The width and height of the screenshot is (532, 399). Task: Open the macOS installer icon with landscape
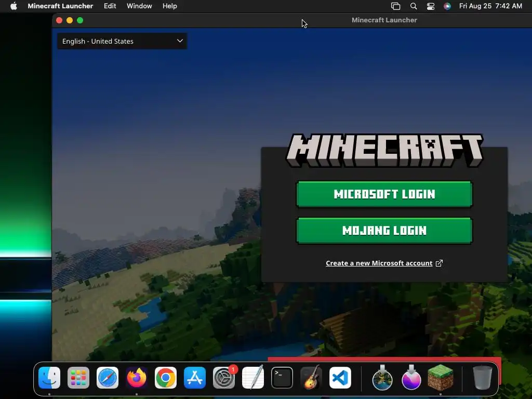tap(382, 378)
